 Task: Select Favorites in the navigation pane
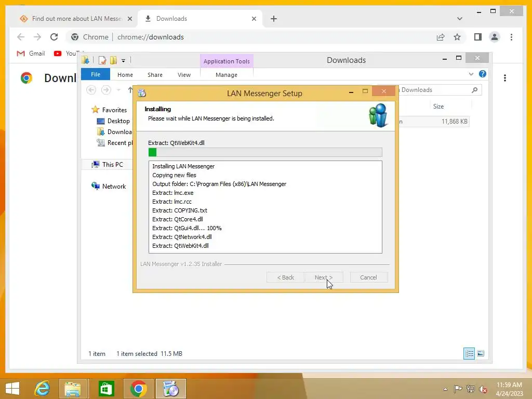pos(109,110)
